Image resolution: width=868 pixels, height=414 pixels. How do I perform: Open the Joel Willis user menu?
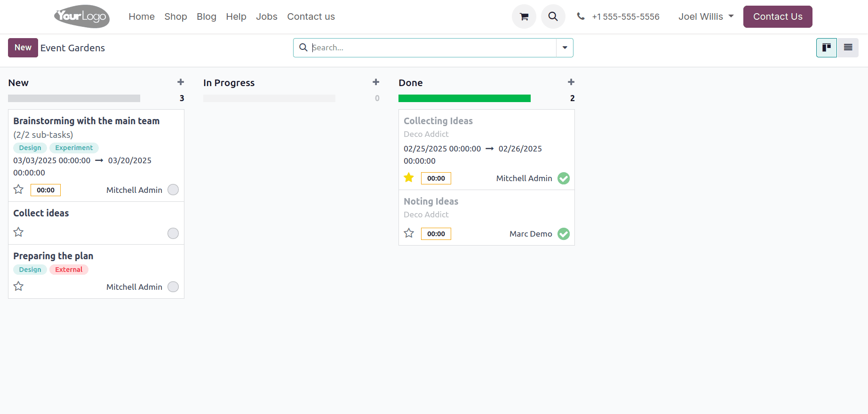click(x=706, y=16)
